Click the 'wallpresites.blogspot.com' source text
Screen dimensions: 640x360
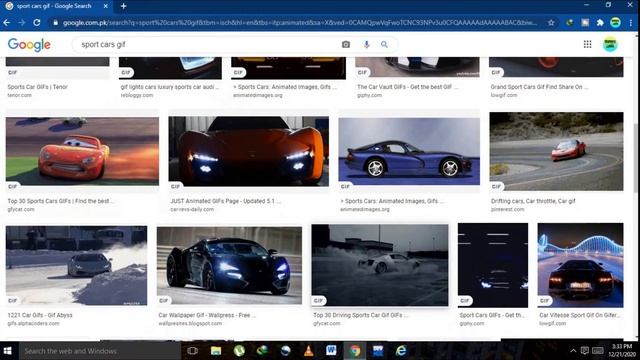[190, 323]
